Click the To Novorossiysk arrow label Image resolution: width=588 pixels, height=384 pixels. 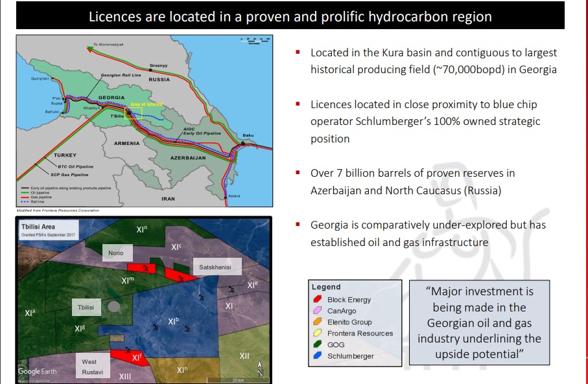[108, 45]
